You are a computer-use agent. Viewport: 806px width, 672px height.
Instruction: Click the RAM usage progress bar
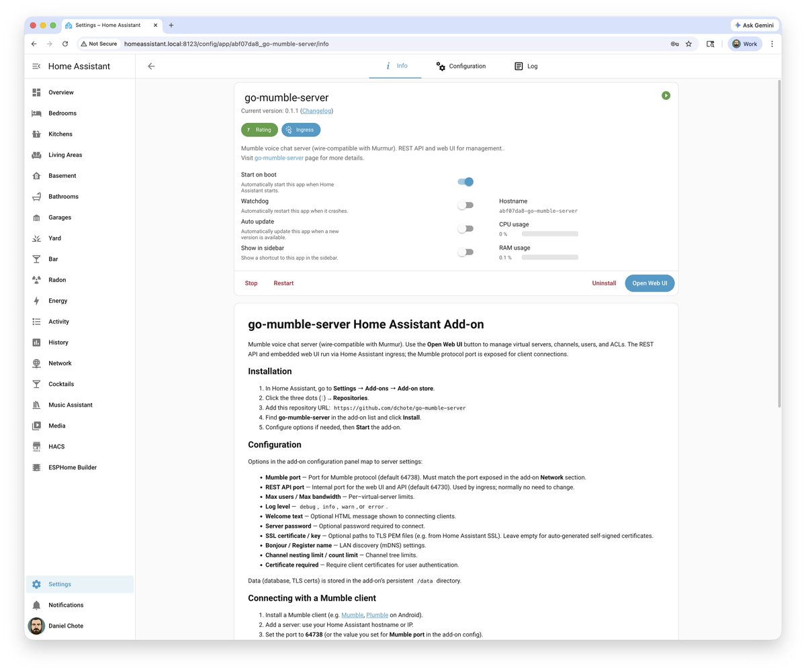point(550,257)
